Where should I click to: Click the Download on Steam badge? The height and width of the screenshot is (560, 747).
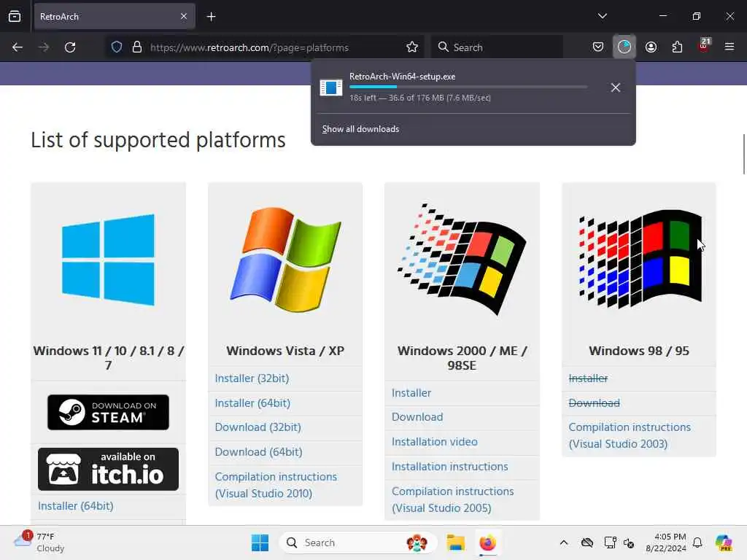(108, 413)
